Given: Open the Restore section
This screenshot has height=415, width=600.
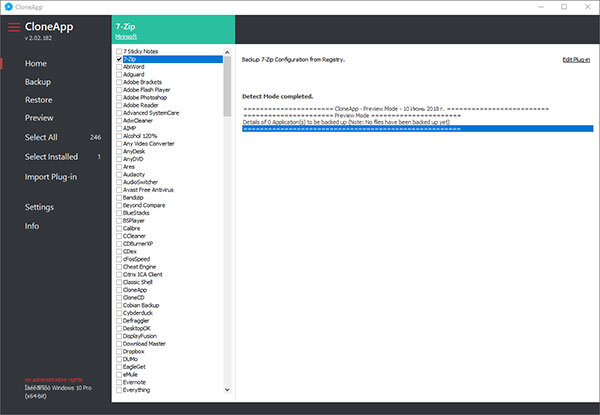Looking at the screenshot, I should (38, 100).
